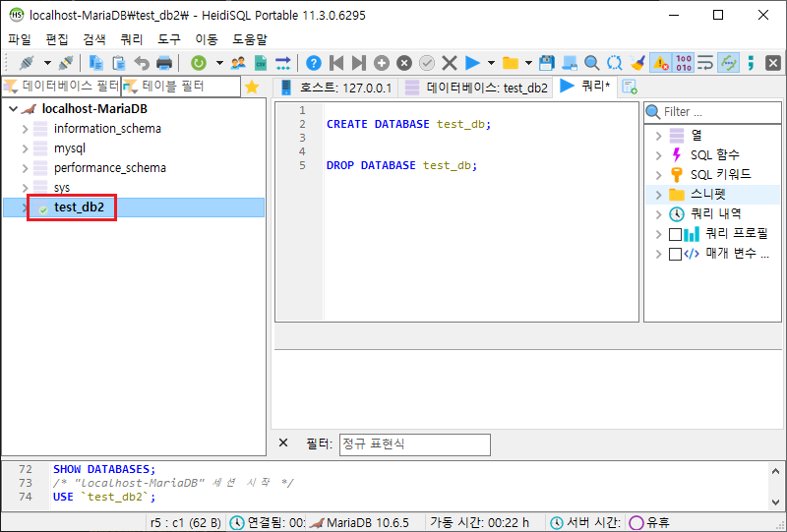Close the tab using the dark X toolbar icon

click(x=773, y=63)
